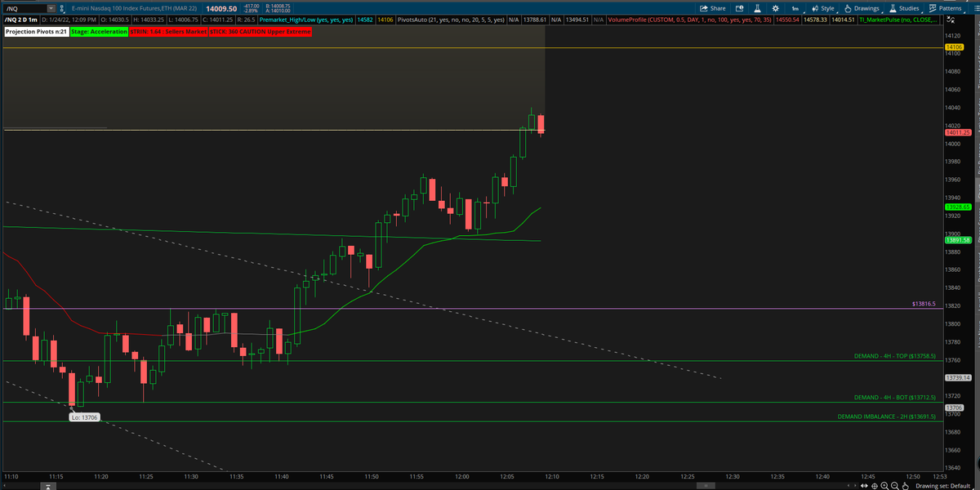Click the crosshair pointer icon at bottom

click(875, 485)
